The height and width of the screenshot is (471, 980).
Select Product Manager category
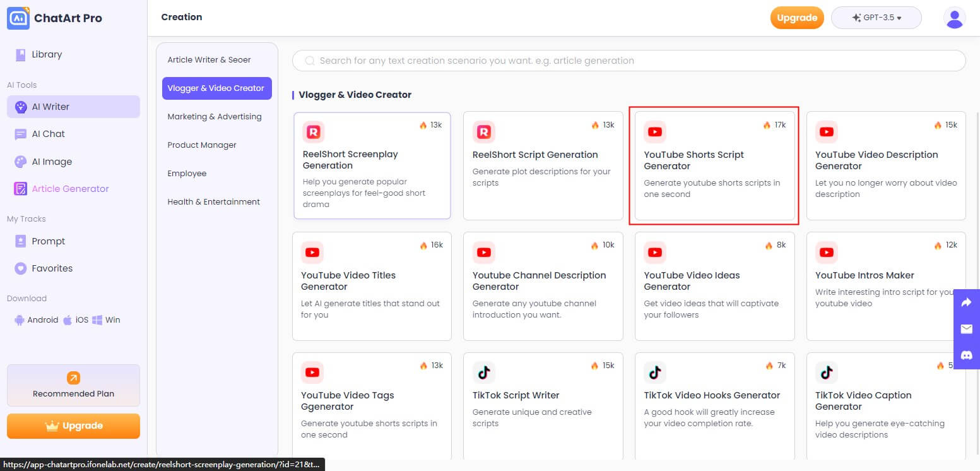coord(216,145)
